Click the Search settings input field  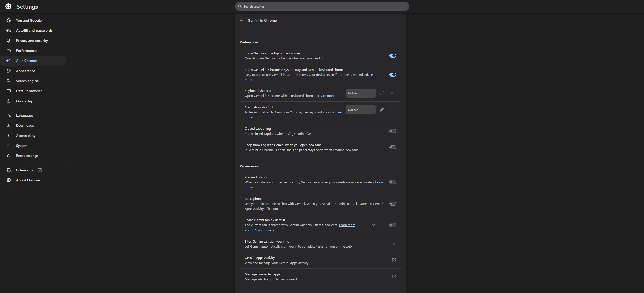pos(322,6)
